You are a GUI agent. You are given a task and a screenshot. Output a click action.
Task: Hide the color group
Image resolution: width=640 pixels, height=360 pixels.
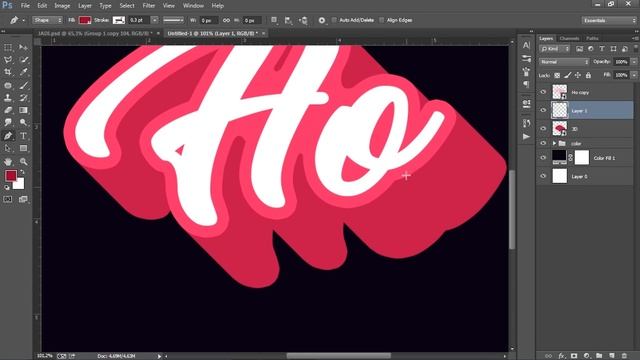point(543,143)
